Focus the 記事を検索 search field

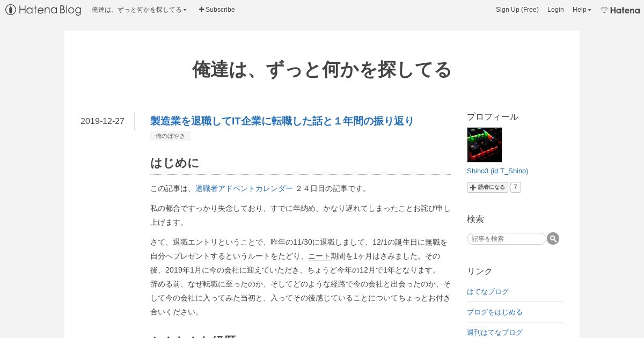tap(507, 239)
